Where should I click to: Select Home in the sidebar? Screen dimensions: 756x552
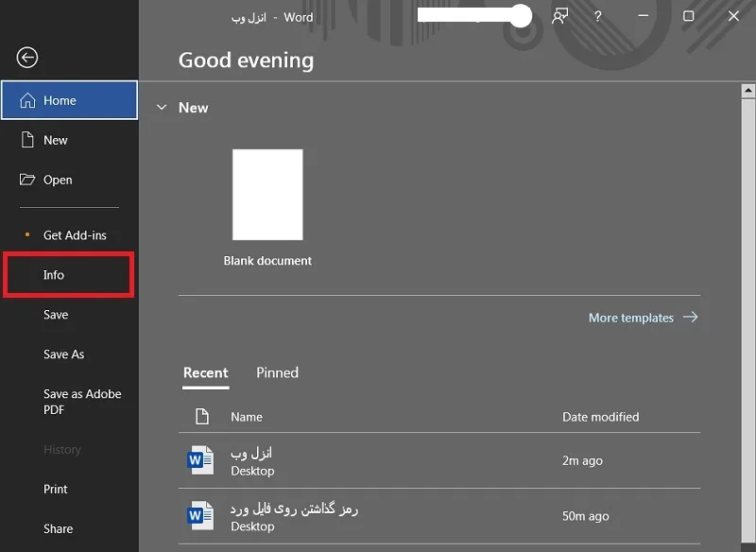tap(69, 100)
